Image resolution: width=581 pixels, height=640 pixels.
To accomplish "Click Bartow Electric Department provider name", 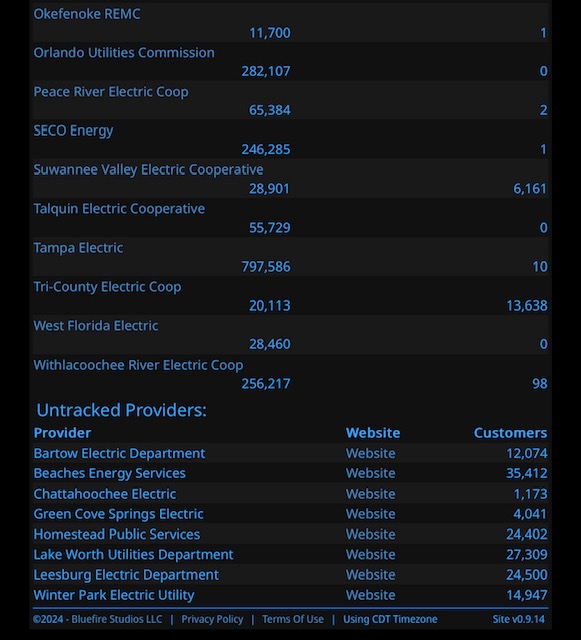I will pos(119,453).
